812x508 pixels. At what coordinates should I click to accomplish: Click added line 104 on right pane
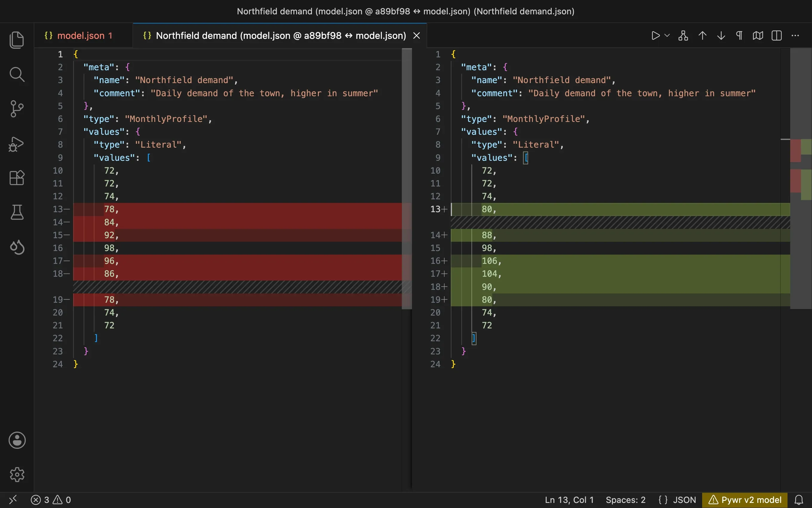pyautogui.click(x=620, y=274)
